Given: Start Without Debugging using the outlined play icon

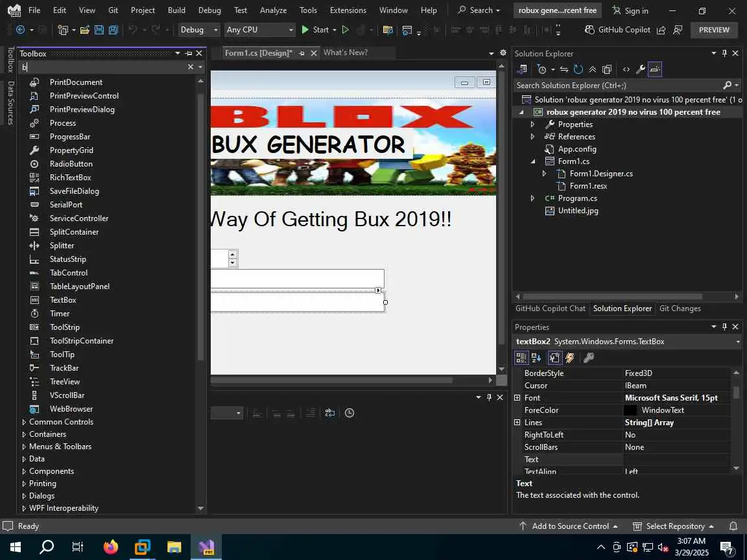Looking at the screenshot, I should tap(346, 30).
